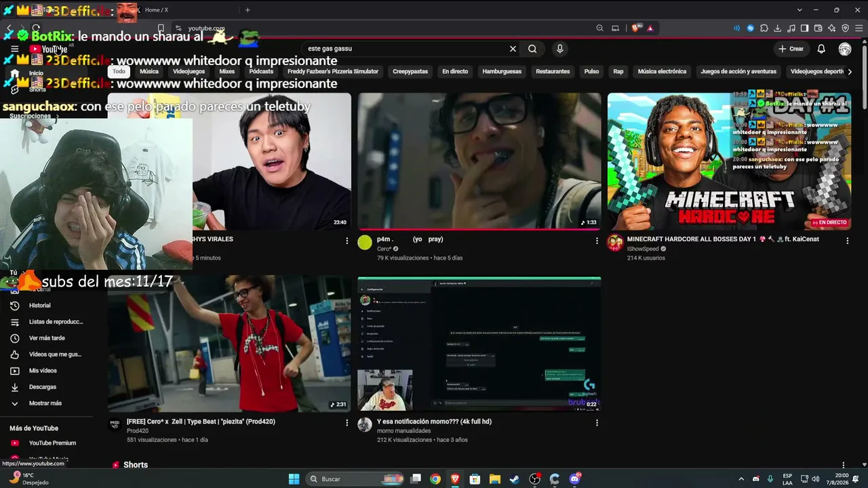Select the Pódcasts filter chip
Screen dimensions: 868x488
261,71
